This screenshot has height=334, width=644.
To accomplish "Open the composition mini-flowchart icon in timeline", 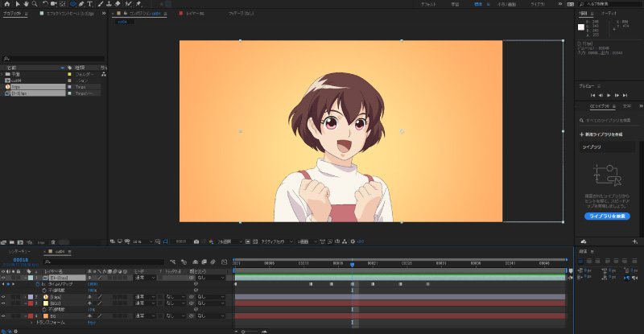I will 173,262.
